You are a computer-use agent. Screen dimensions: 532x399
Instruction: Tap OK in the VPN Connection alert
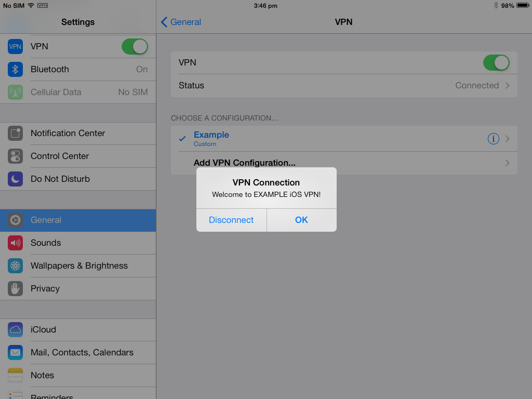pos(302,220)
